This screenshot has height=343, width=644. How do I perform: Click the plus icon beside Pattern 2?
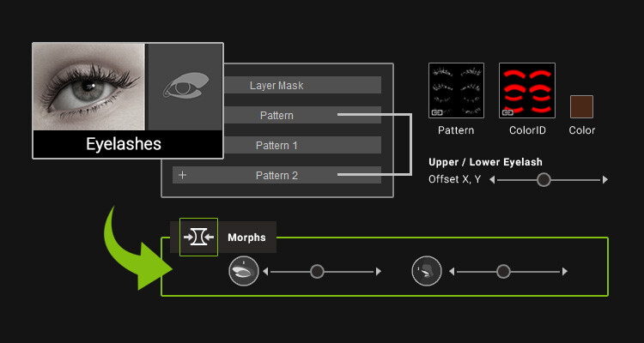[183, 175]
